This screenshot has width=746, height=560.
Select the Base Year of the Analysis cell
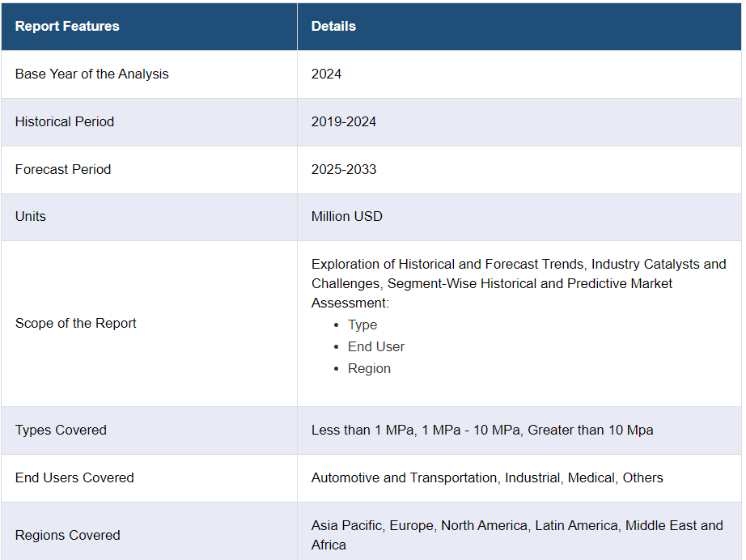click(x=92, y=74)
